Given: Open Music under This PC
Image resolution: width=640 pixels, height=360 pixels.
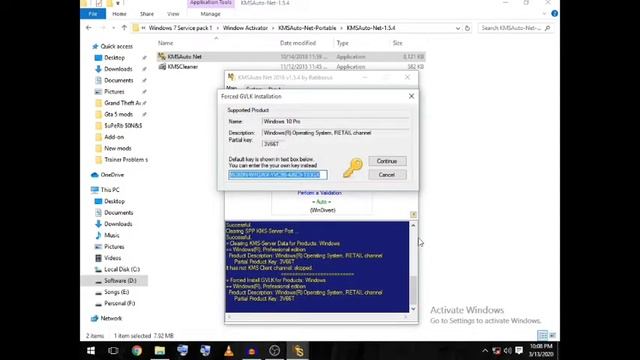Looking at the screenshot, I should (111, 236).
